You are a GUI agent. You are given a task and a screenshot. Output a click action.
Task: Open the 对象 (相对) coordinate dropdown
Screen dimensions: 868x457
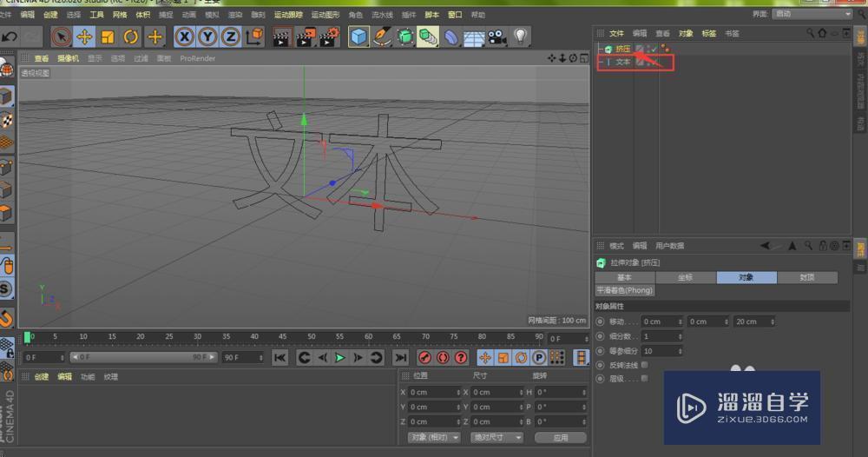point(434,437)
